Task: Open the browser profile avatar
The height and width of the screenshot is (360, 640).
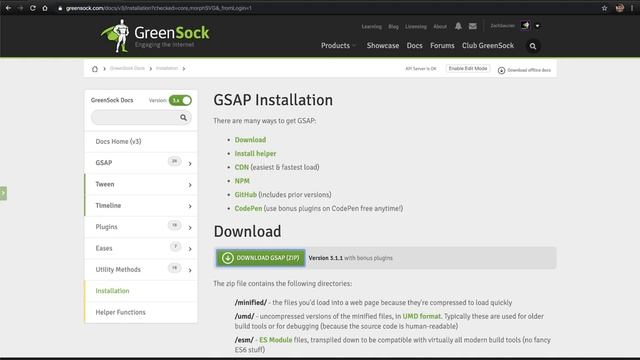Action: pos(620,8)
